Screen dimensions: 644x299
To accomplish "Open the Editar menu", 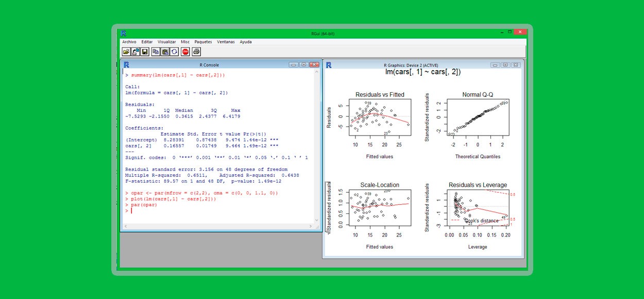I will [x=147, y=42].
